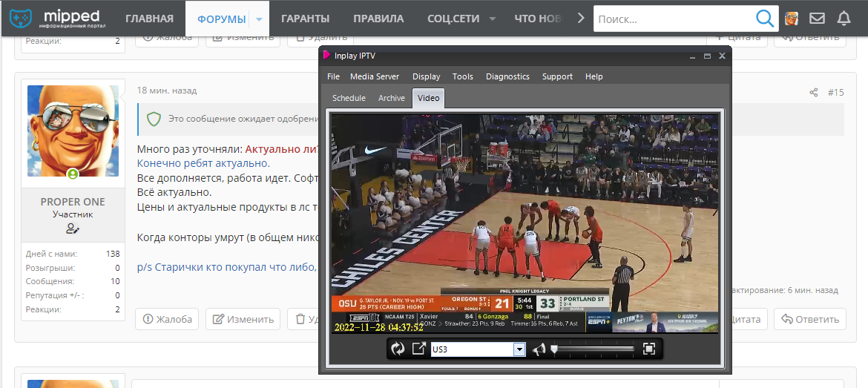This screenshot has height=388, width=868.
Task: Click the magnifying glass search icon
Action: [764, 19]
